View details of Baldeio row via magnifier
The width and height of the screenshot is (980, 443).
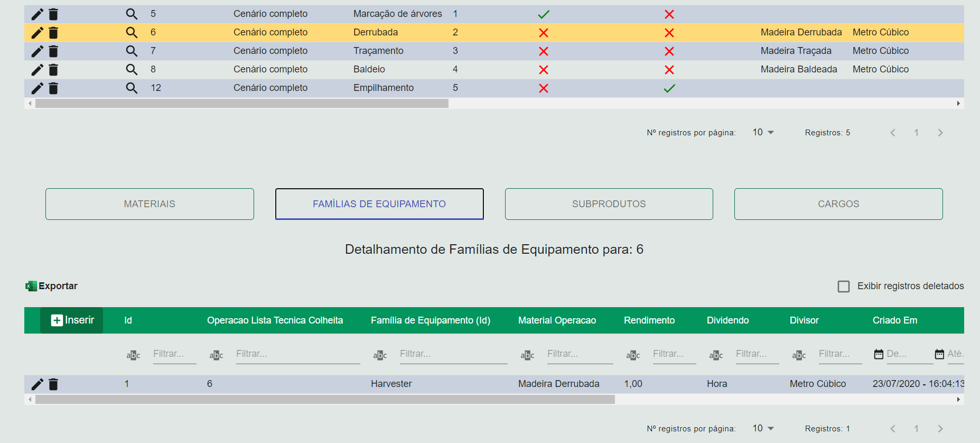coord(132,69)
